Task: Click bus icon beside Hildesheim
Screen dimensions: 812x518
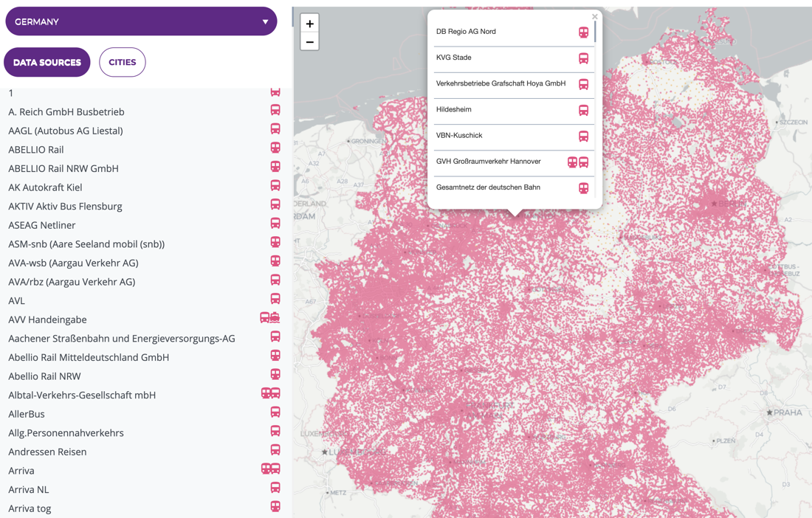Action: point(584,110)
